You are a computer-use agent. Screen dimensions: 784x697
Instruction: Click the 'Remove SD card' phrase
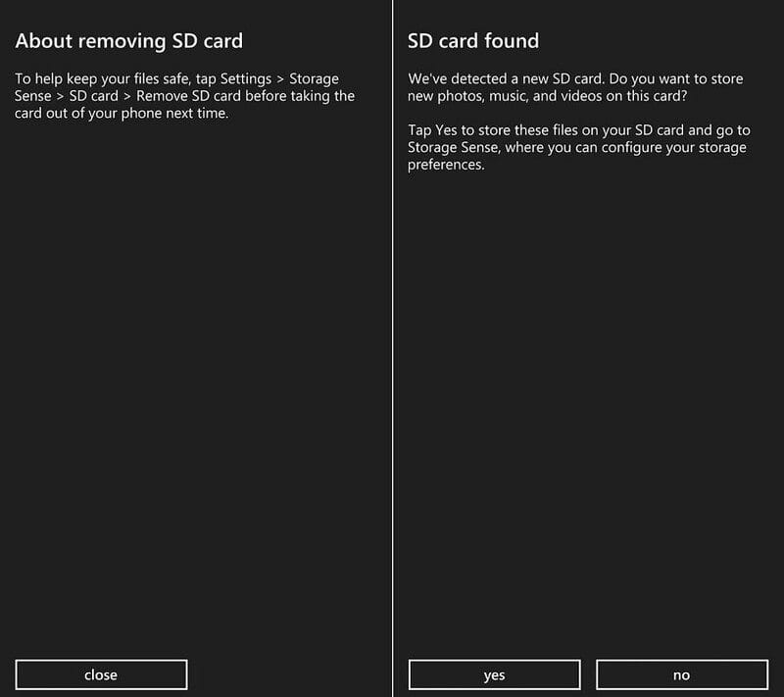coord(191,96)
